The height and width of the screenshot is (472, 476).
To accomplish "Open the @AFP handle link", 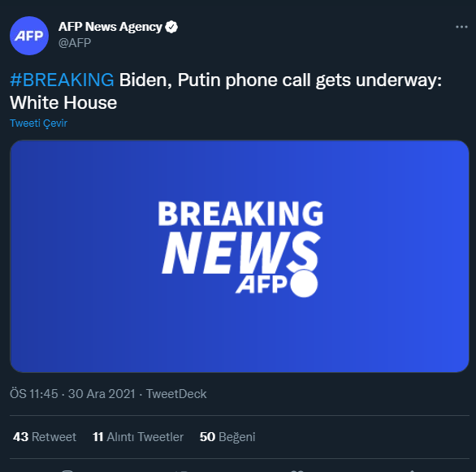I will (75, 43).
